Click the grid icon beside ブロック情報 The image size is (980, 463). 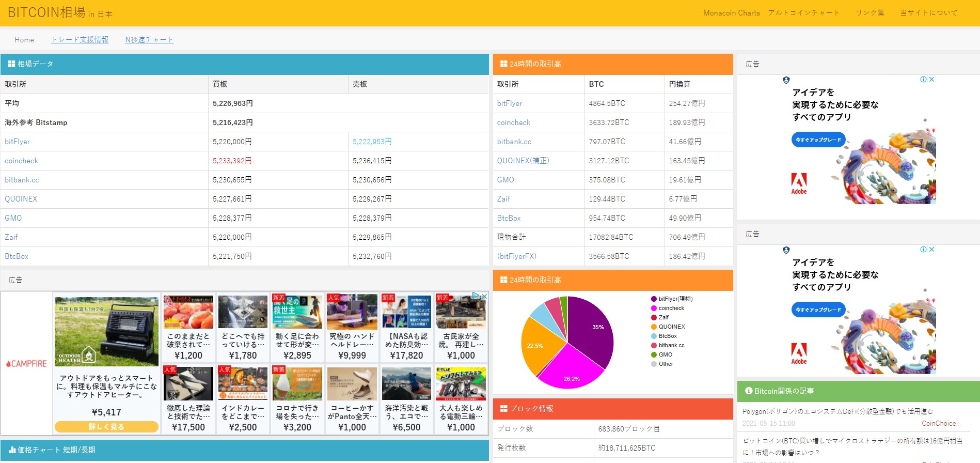click(x=503, y=409)
